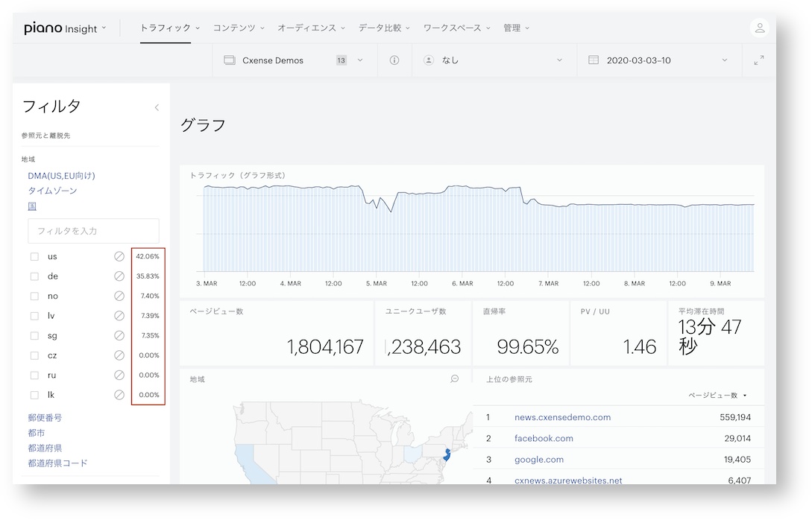The height and width of the screenshot is (520, 812).
Task: Click the site window icon beside Cxense Demos
Action: (230, 60)
